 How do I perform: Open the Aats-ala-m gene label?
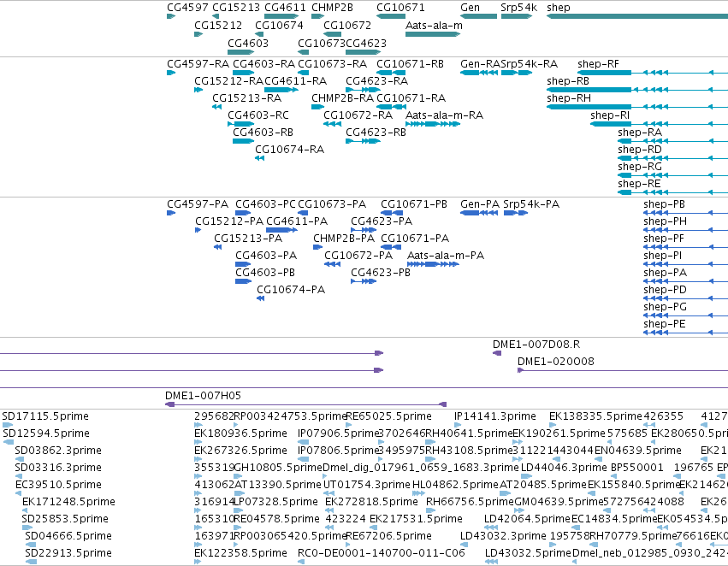pyautogui.click(x=434, y=26)
